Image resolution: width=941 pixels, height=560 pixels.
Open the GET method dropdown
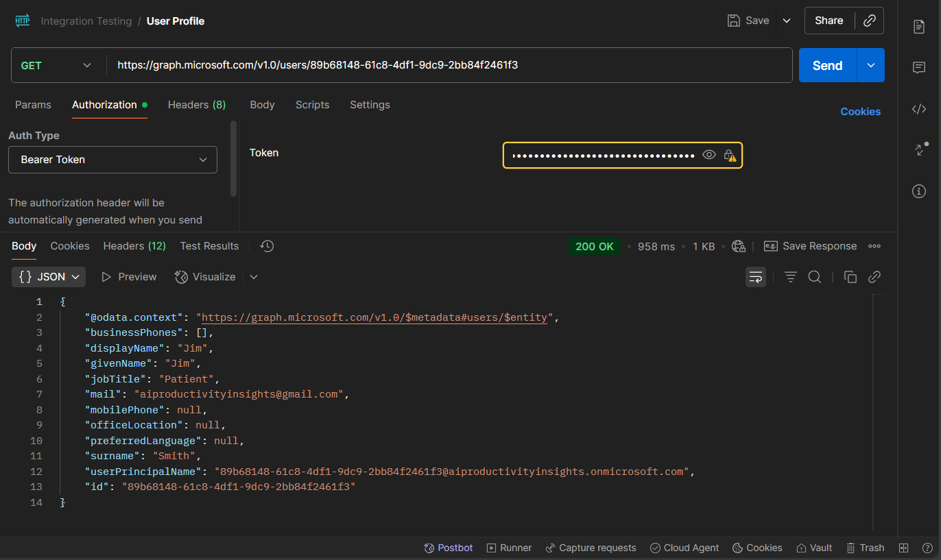pyautogui.click(x=58, y=65)
